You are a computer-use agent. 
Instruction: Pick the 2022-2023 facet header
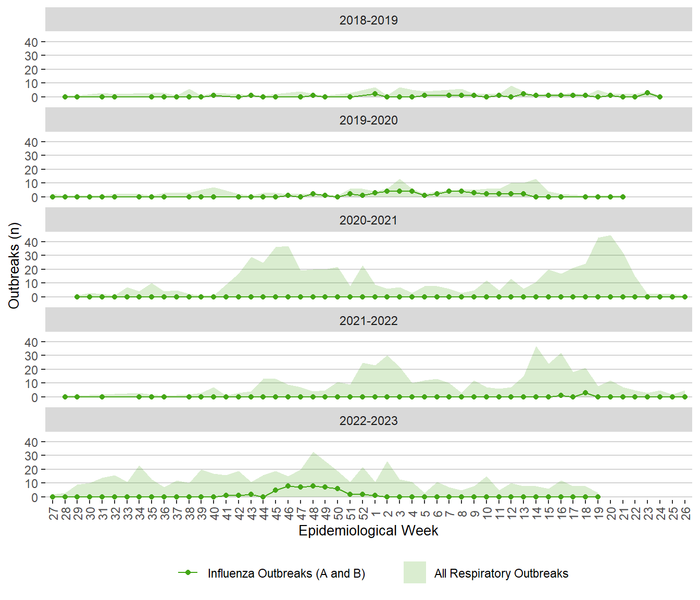click(x=368, y=420)
